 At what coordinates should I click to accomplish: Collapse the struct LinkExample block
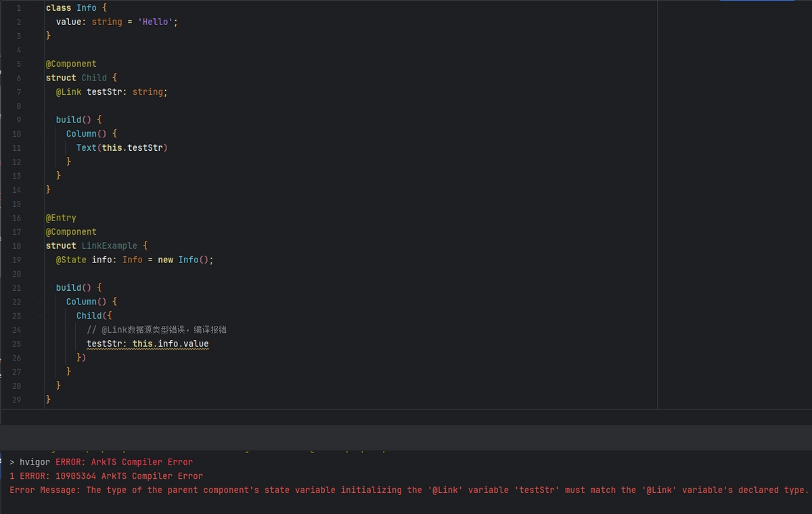point(39,246)
